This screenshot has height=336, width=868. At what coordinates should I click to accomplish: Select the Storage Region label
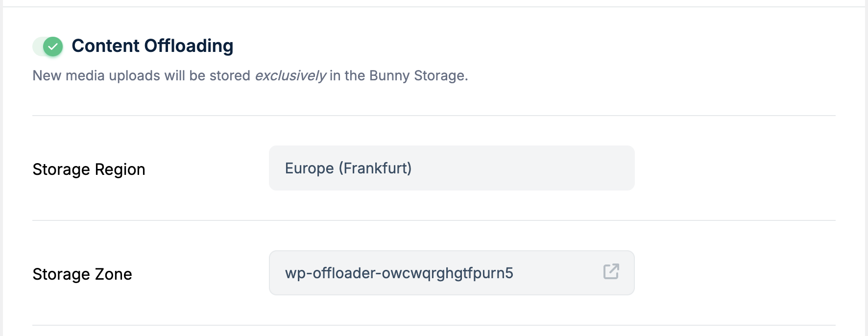click(x=89, y=169)
